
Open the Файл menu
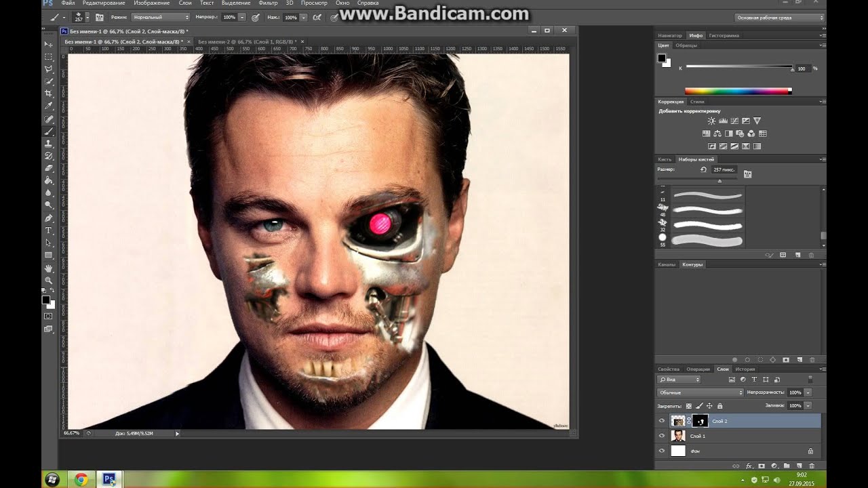pyautogui.click(x=68, y=3)
